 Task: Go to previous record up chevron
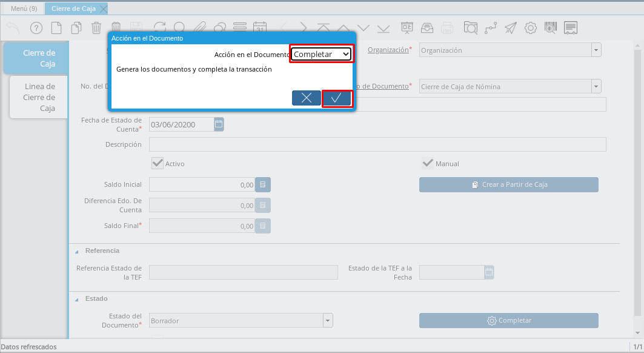point(344,28)
